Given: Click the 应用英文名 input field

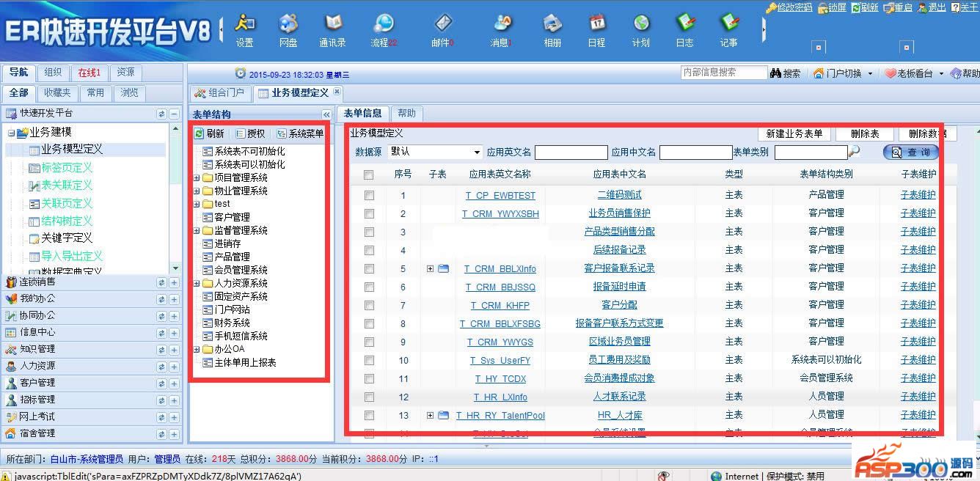Looking at the screenshot, I should click(571, 153).
